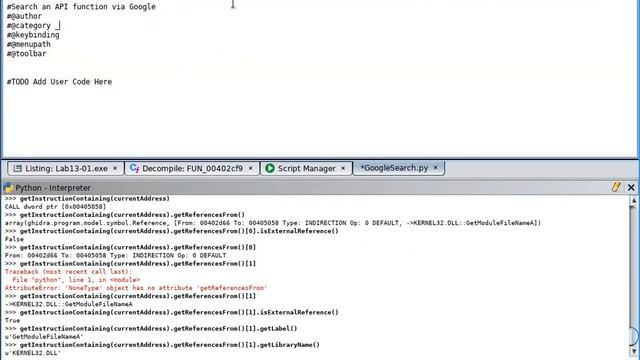Click command ending '[0].isExternalReference()'
Screen dimensions: 640x360
coord(172,231)
